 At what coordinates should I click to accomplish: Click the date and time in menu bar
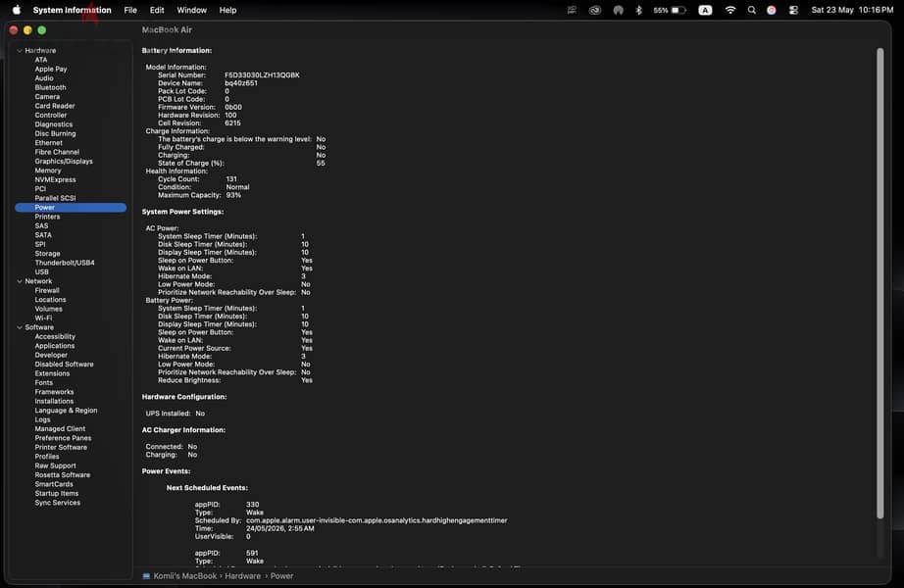[852, 10]
